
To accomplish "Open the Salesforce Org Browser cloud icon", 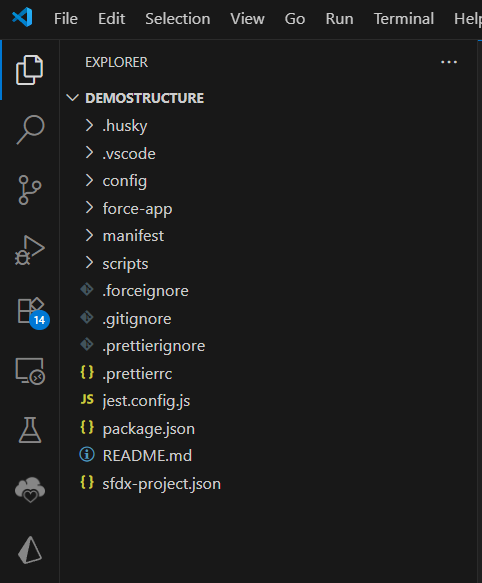I will (30, 490).
